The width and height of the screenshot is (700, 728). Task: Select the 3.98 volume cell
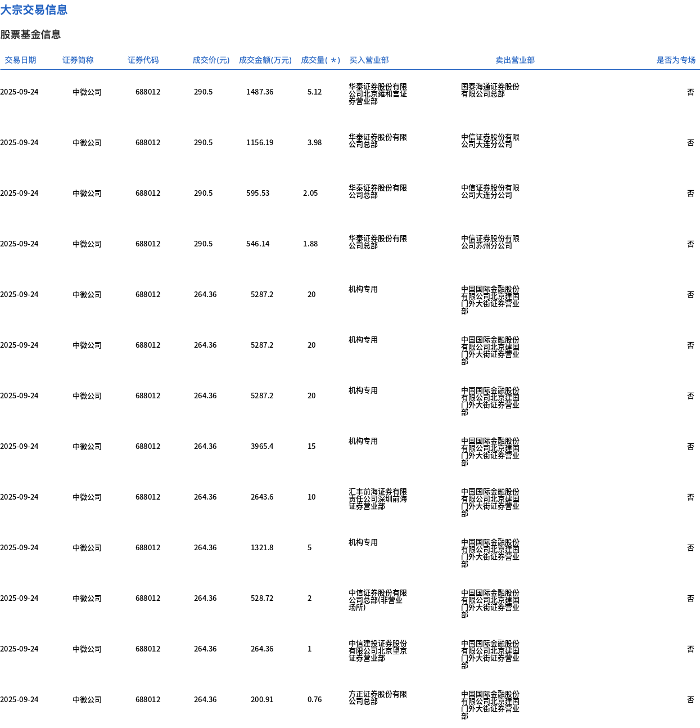click(x=314, y=142)
